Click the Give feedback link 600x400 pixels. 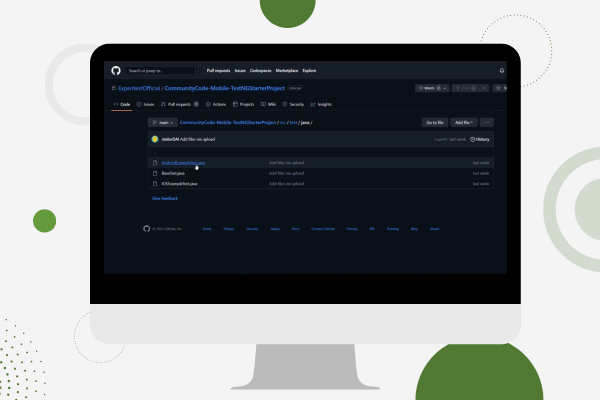165,198
